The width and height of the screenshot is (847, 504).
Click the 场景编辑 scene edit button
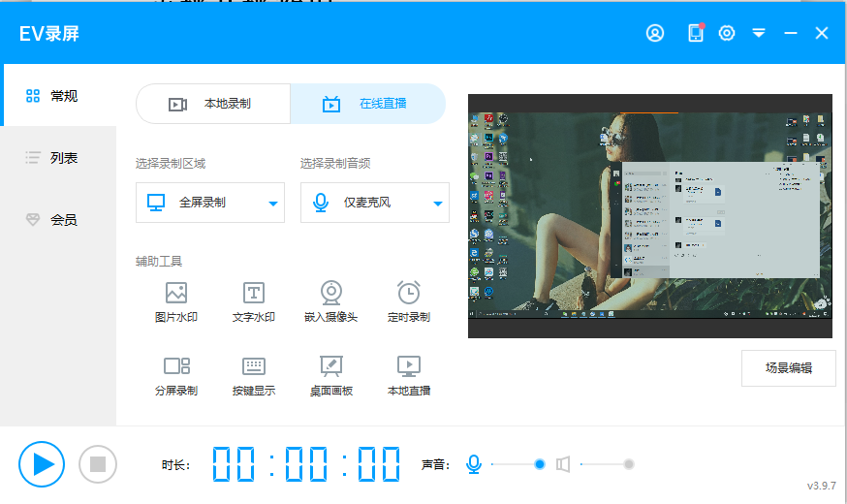point(789,368)
